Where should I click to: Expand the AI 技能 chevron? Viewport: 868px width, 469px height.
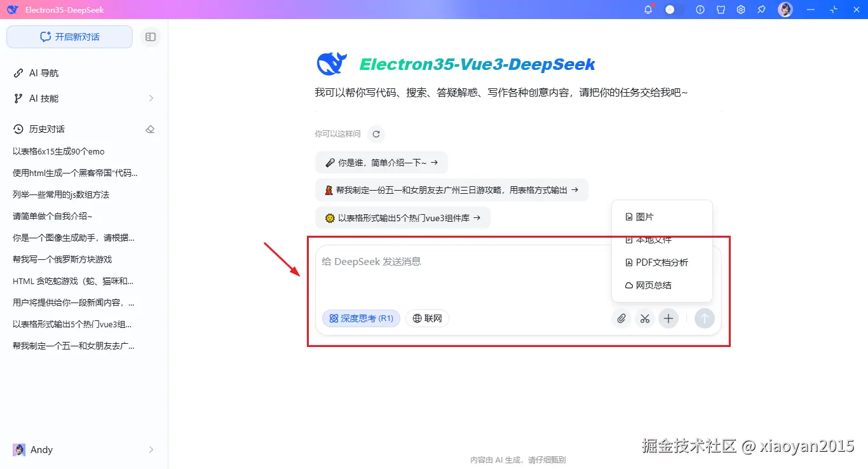[151, 99]
